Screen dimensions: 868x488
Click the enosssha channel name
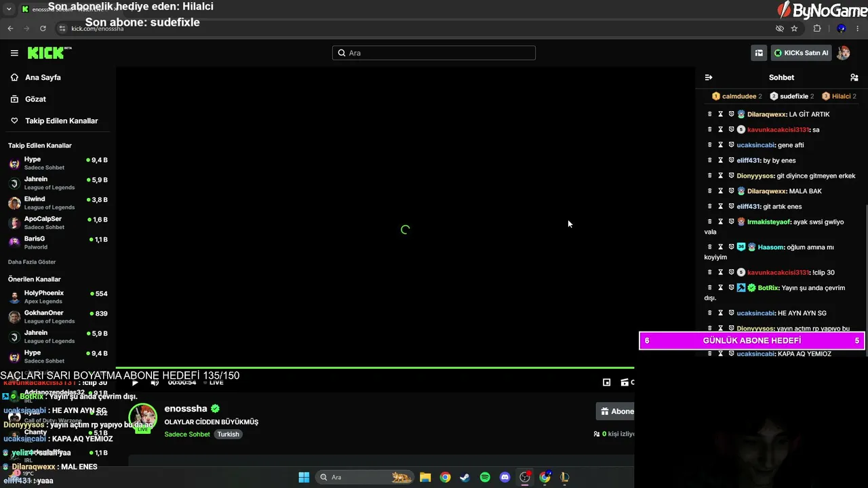[186, 409]
